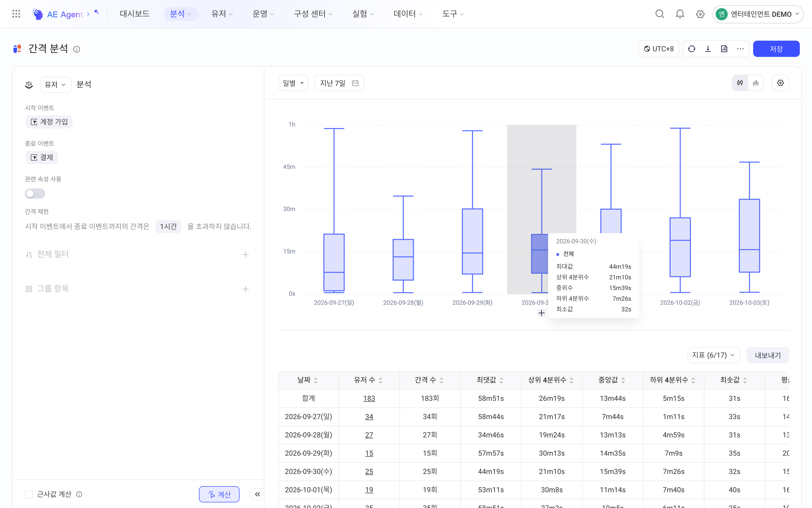Image resolution: width=812 pixels, height=508 pixels.
Task: Open the 1시간 interval limit selector
Action: (168, 227)
